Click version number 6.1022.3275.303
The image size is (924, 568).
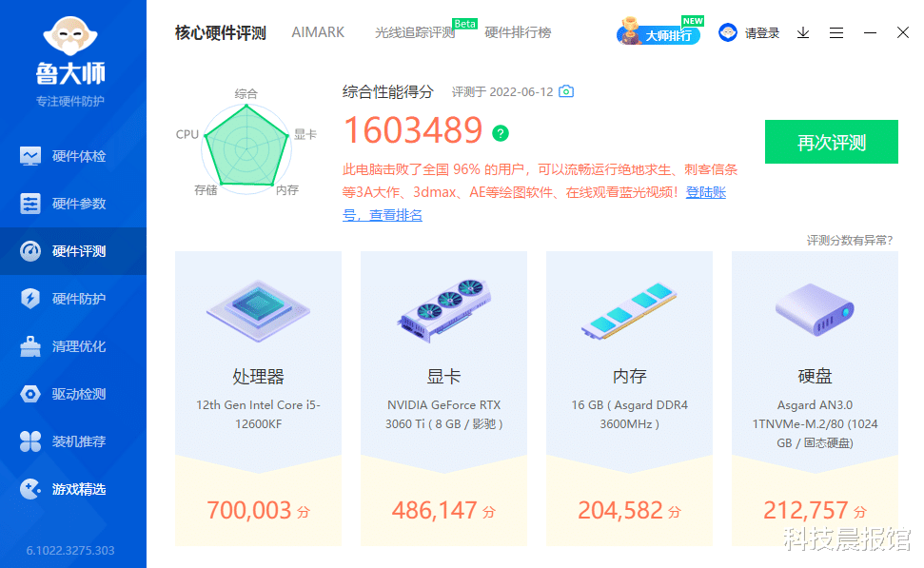tap(70, 550)
